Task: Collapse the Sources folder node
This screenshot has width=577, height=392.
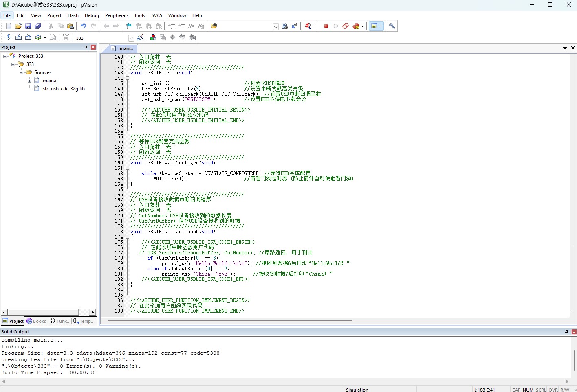Action: click(x=21, y=72)
